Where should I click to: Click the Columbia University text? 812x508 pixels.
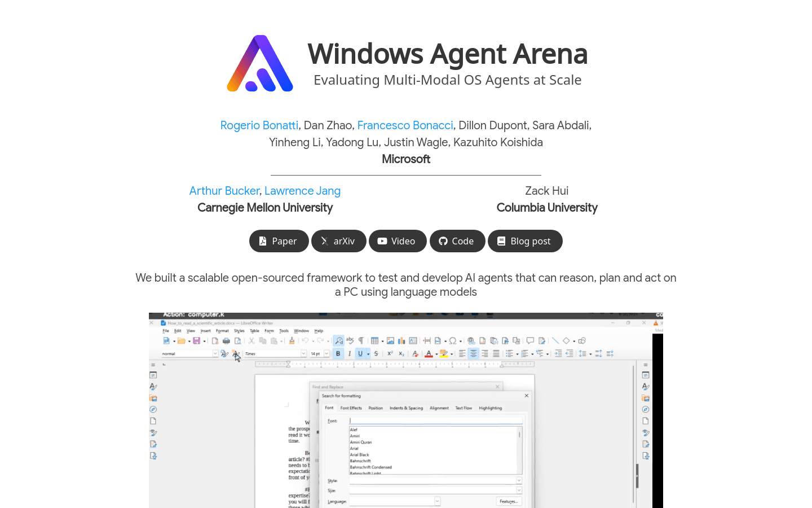pyautogui.click(x=547, y=208)
